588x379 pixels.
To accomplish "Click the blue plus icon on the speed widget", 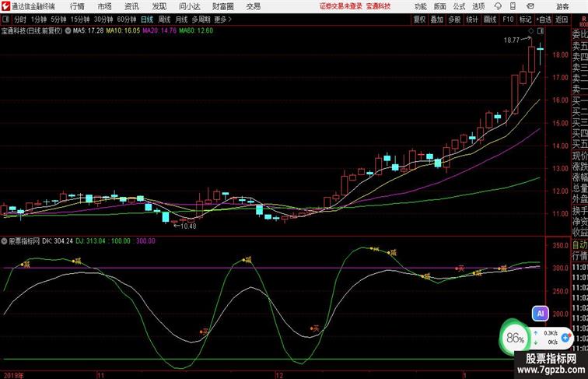I will (x=565, y=338).
